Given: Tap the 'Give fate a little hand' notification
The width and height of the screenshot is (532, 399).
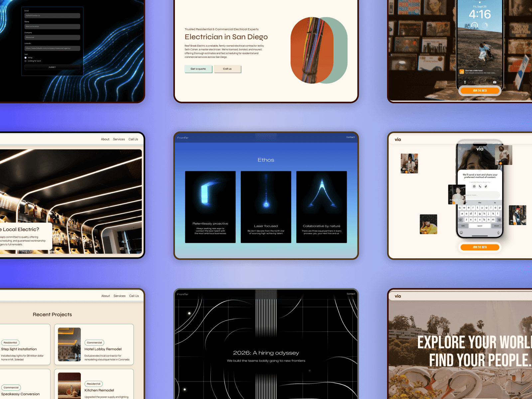Looking at the screenshot, I should (x=480, y=71).
